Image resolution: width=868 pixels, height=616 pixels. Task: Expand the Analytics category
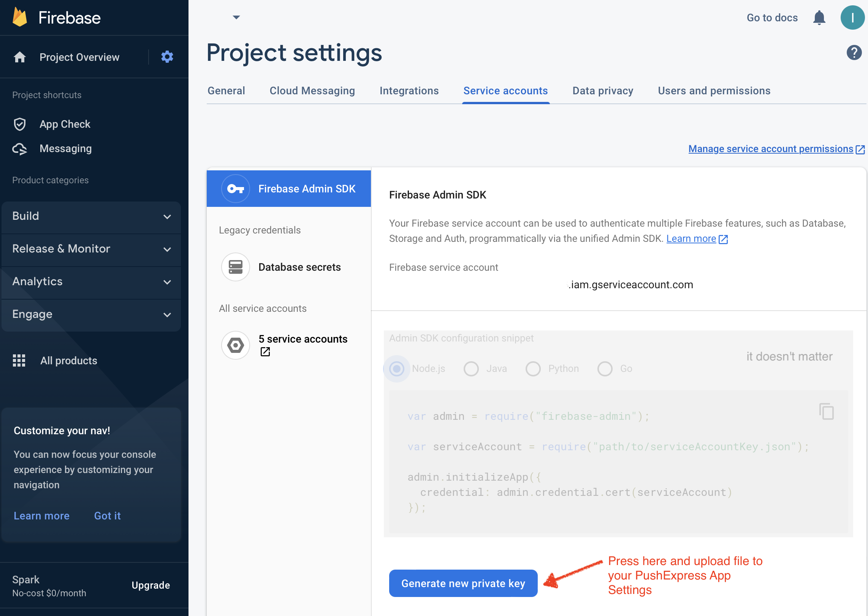91,282
